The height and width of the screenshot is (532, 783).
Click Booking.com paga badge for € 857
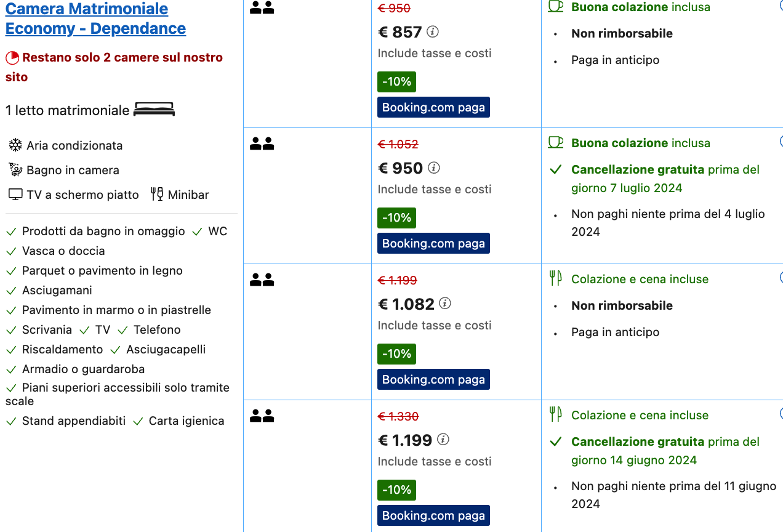point(433,107)
